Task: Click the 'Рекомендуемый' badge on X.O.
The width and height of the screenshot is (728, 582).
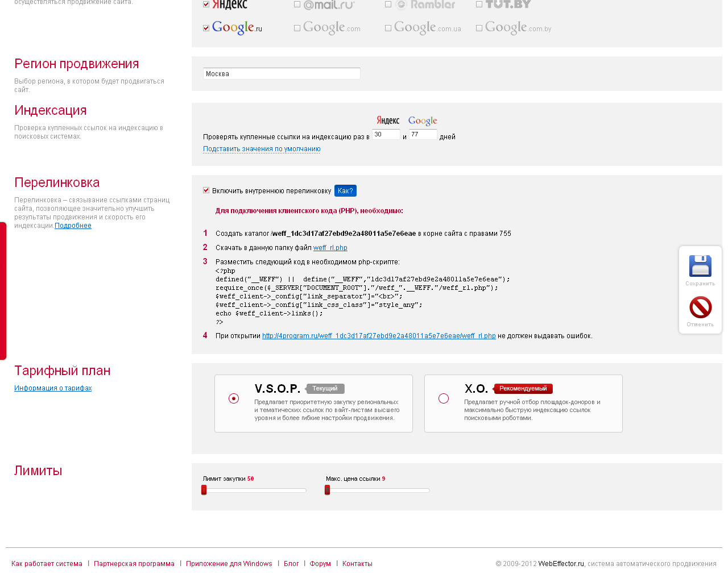Action: click(523, 389)
